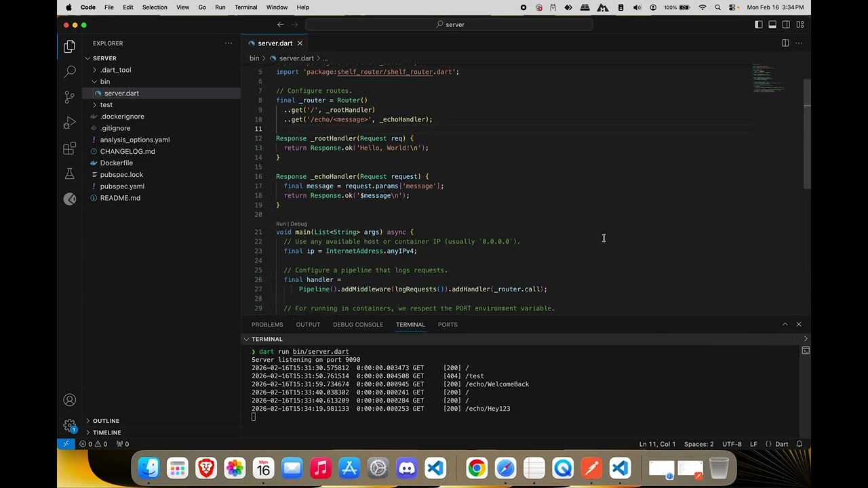Toggle the bottom panel visibility
Viewport: 868px width, 488px height.
pos(772,24)
